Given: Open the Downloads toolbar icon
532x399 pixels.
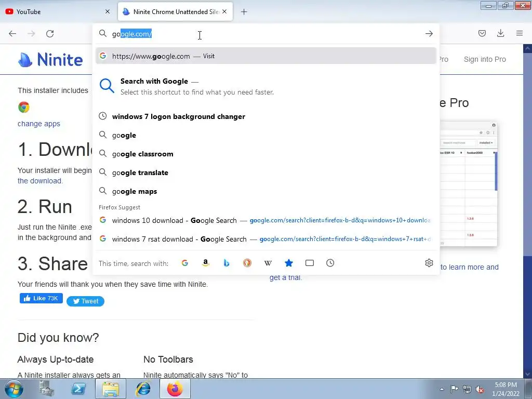Looking at the screenshot, I should pyautogui.click(x=500, y=33).
